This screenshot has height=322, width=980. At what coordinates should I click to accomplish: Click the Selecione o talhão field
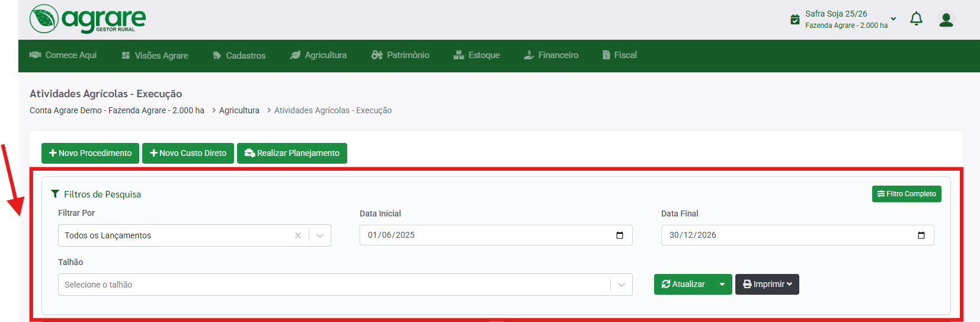345,285
